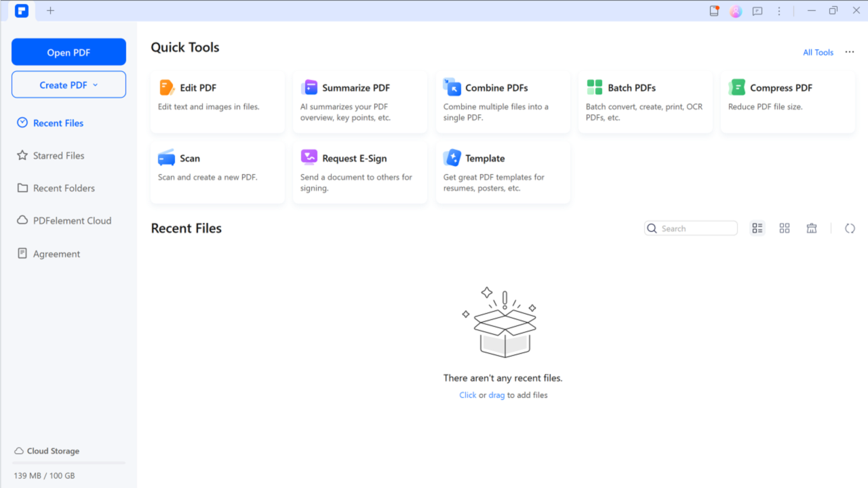The width and height of the screenshot is (868, 488).
Task: Click the Batch PDFs tool icon
Action: point(595,87)
